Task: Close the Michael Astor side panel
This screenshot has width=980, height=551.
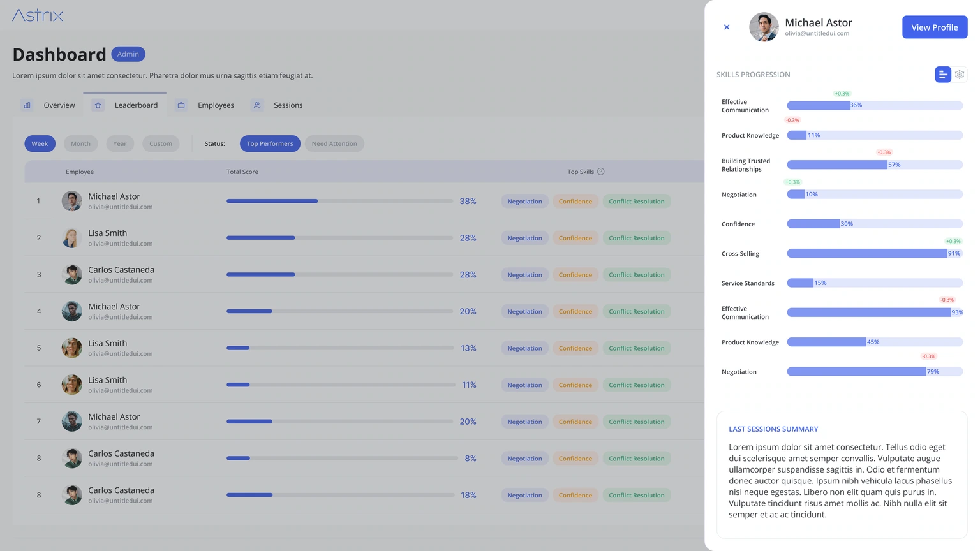Action: click(727, 27)
